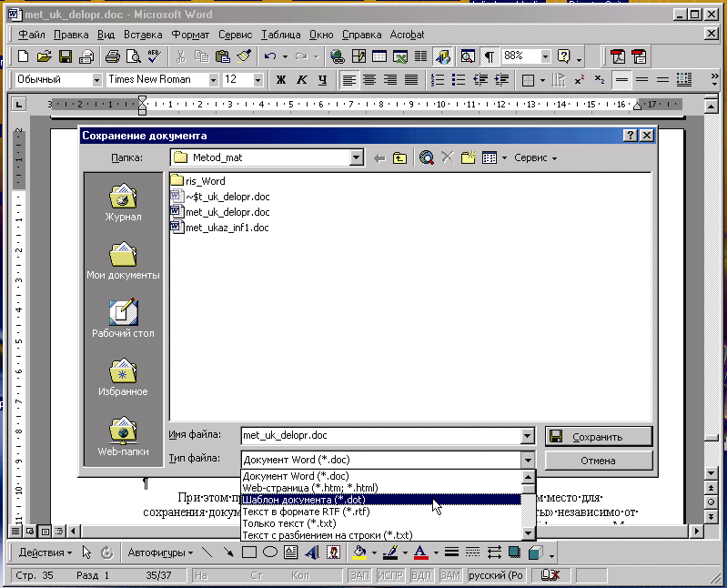Expand the Тип файла dropdown arrow
Image resolution: width=727 pixels, height=588 pixels.
pos(527,460)
